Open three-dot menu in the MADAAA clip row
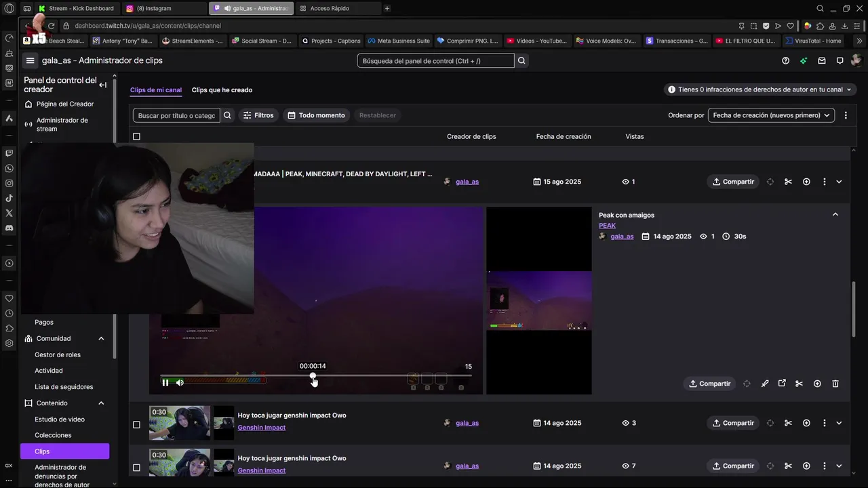This screenshot has width=868, height=488. (x=824, y=182)
